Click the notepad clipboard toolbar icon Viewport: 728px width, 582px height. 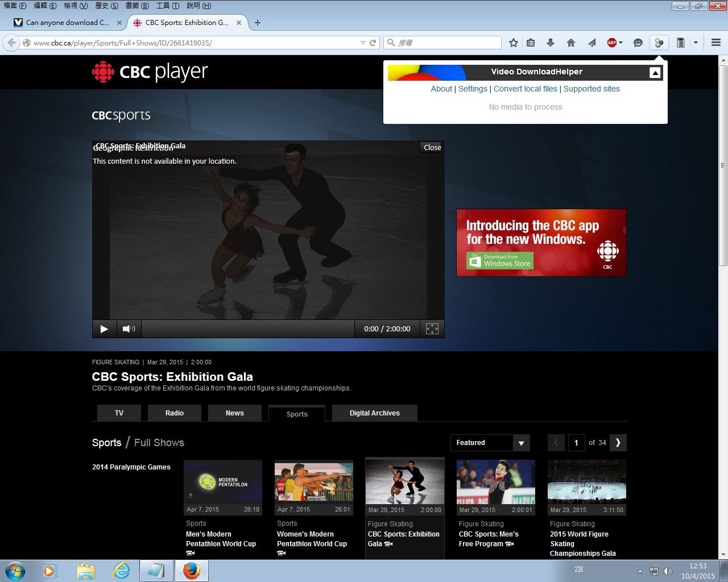coord(680,43)
